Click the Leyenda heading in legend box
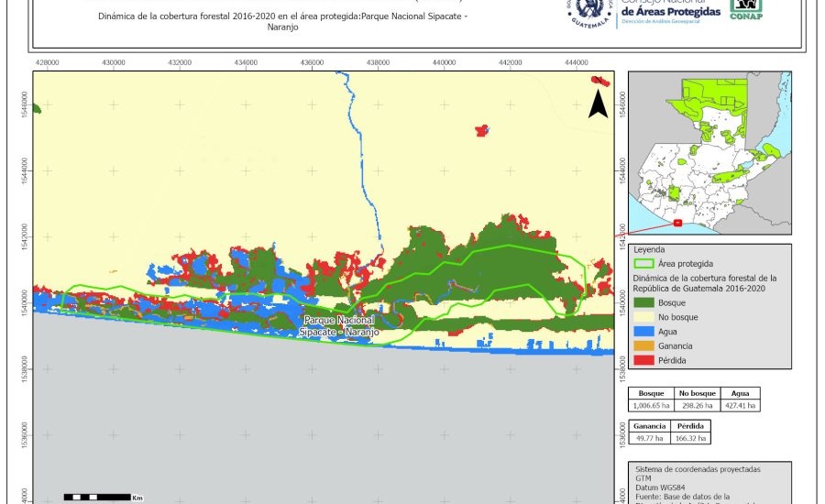 pos(649,248)
